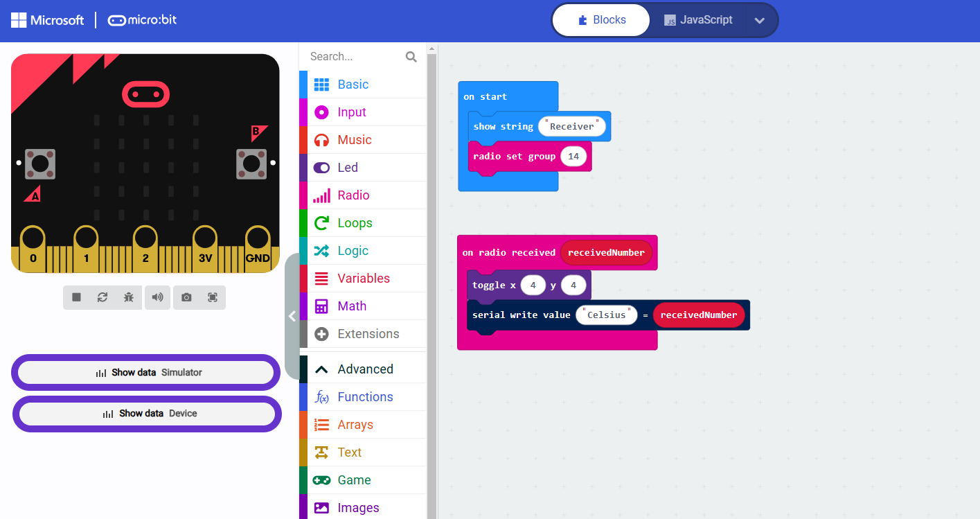Click the search magnifier icon in toolbox
The height and width of the screenshot is (519, 980).
411,57
